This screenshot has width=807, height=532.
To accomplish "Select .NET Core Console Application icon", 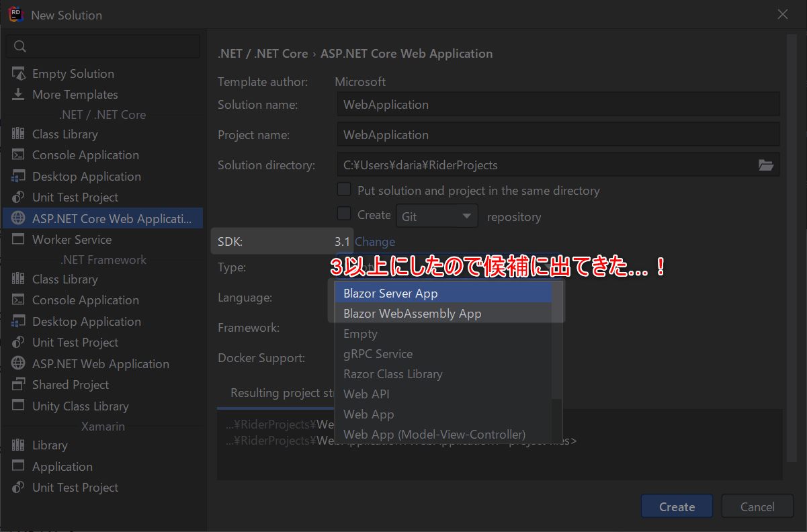I will [19, 155].
